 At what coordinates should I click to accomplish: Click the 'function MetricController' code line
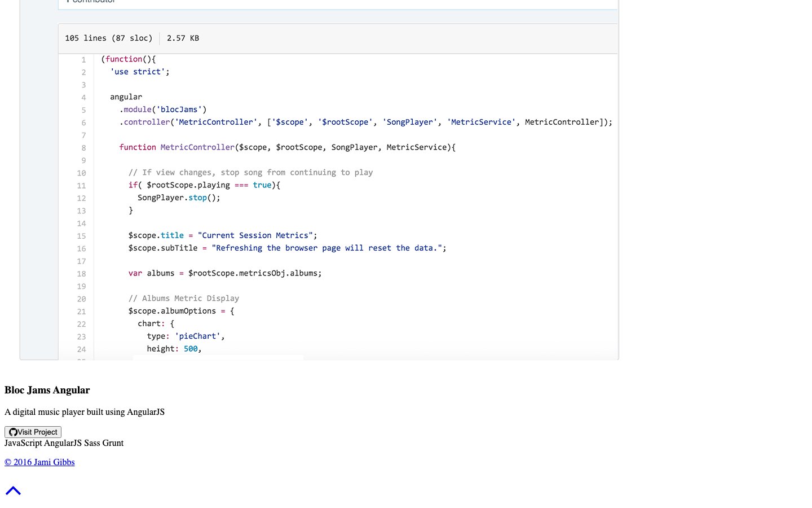288,147
